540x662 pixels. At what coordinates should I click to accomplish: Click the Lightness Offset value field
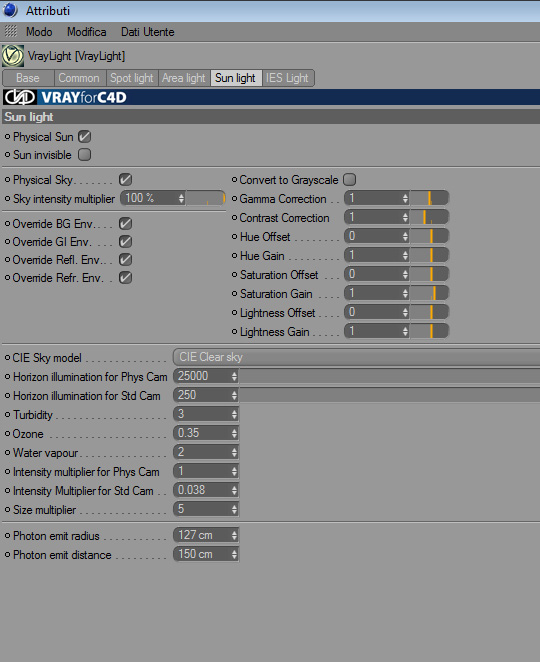pyautogui.click(x=377, y=312)
